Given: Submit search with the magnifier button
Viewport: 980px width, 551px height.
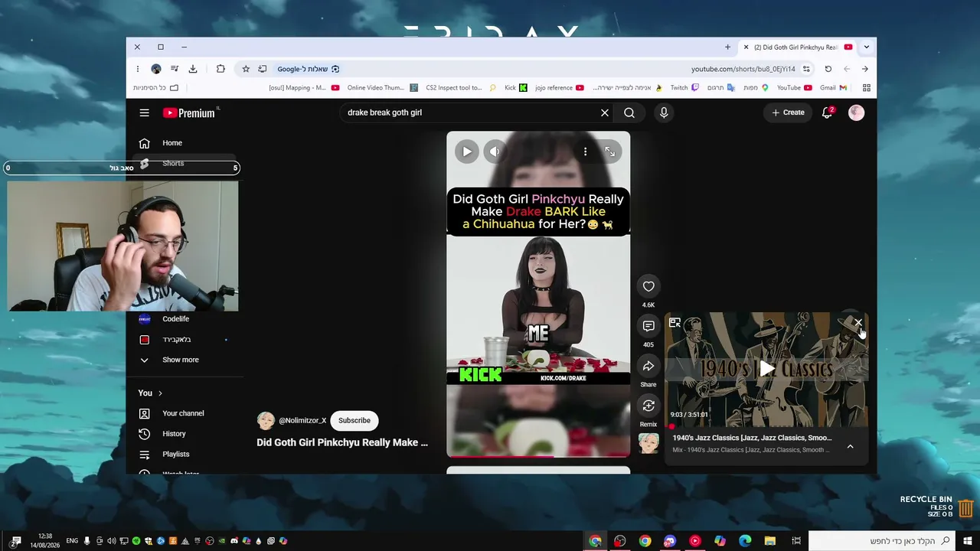Looking at the screenshot, I should click(x=629, y=112).
